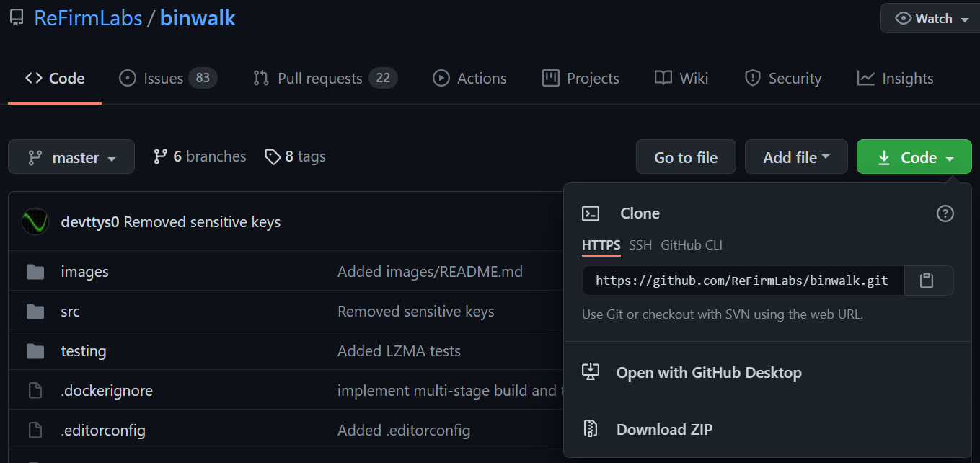Image resolution: width=980 pixels, height=463 pixels.
Task: Click the clone help question-mark icon
Action: (x=945, y=213)
